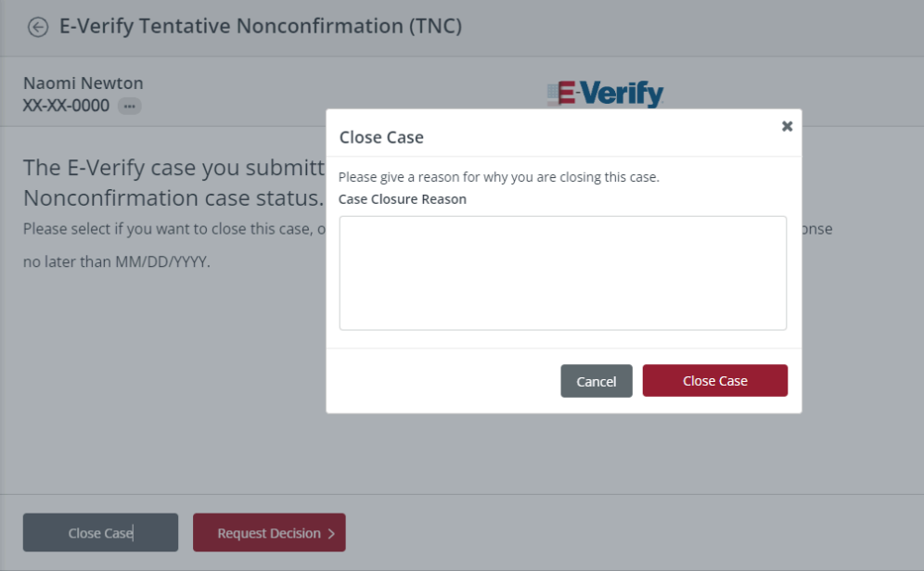Click the circled left-arrow in the page header
This screenshot has height=571, width=924.
tap(37, 27)
